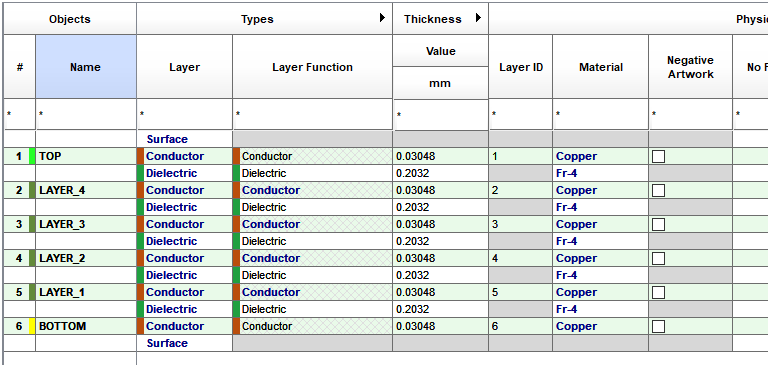The width and height of the screenshot is (768, 365).
Task: Expand the Thickness column group arrow
Action: (479, 18)
